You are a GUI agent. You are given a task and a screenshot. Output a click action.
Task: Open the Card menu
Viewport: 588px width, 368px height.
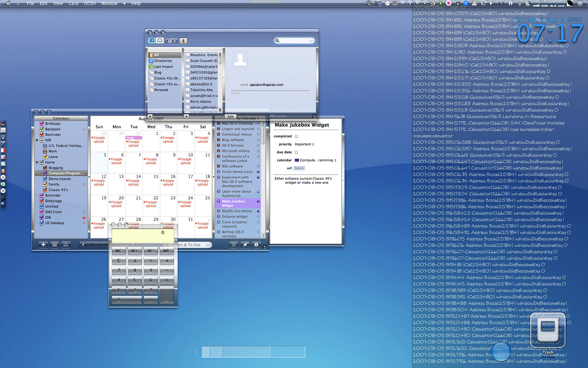[x=73, y=4]
